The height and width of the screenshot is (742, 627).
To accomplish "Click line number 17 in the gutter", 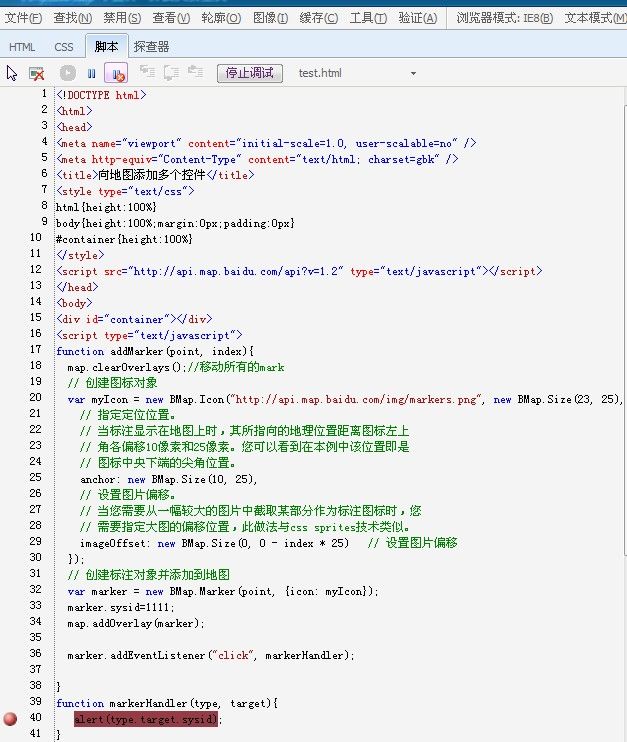I will (x=35, y=349).
